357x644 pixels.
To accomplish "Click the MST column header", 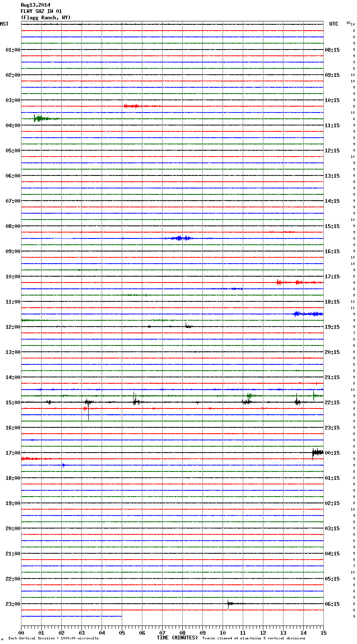I will click(4, 24).
